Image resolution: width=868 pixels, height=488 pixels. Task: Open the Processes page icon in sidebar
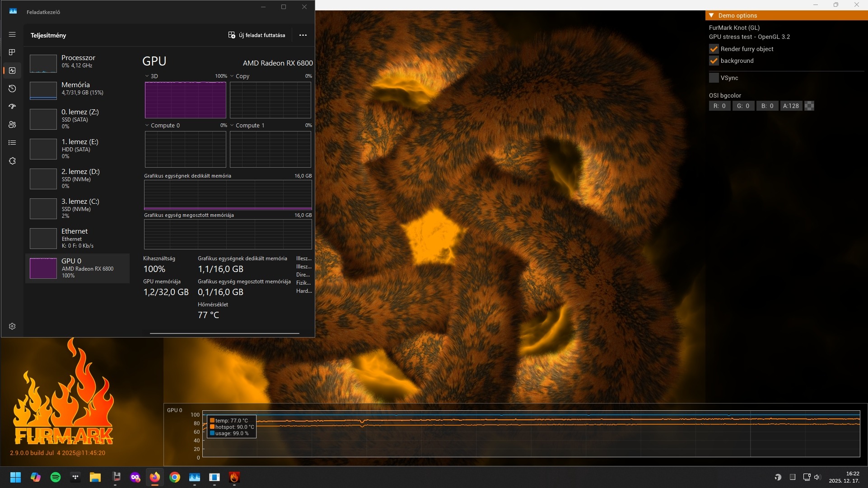coord(12,52)
